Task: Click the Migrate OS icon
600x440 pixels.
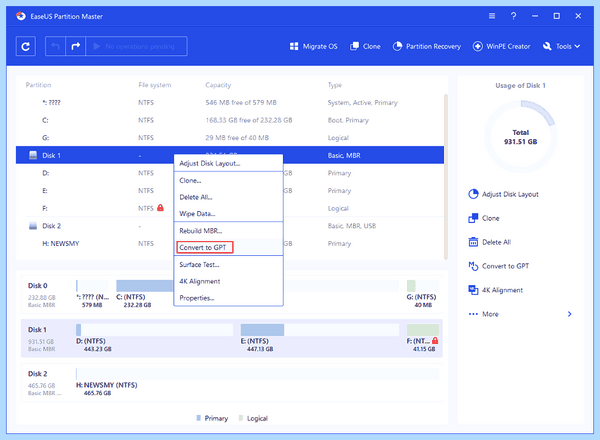Action: click(x=294, y=46)
